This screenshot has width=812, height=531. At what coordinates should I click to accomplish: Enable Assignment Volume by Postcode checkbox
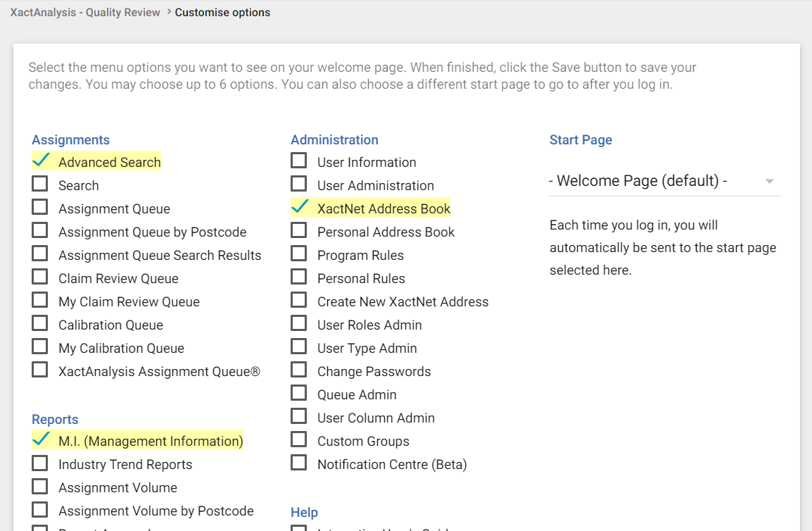coord(40,510)
